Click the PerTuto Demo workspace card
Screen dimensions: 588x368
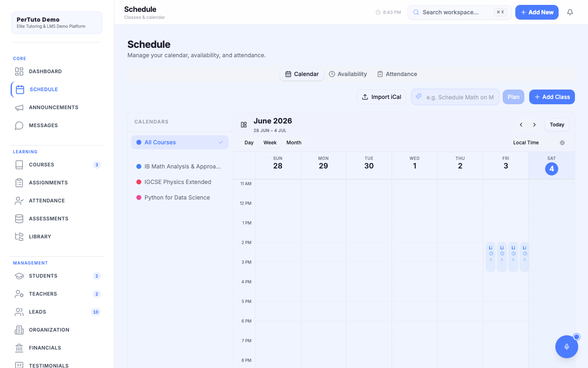pos(57,22)
